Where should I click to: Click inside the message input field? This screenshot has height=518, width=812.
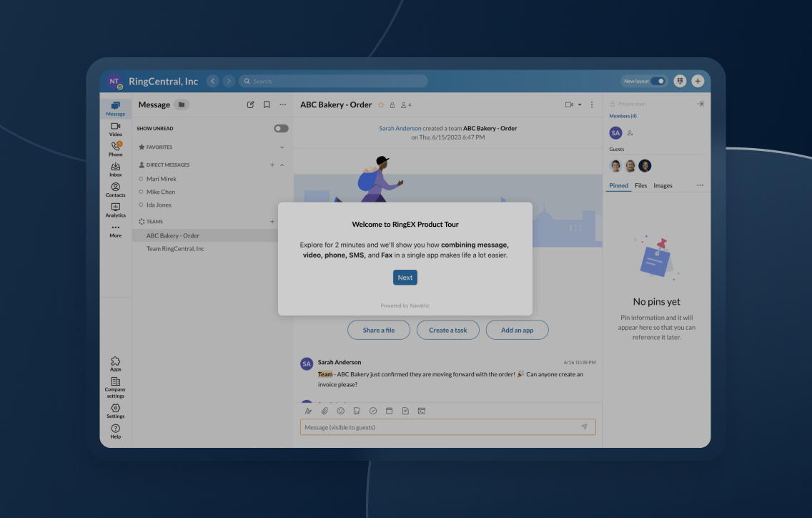443,426
